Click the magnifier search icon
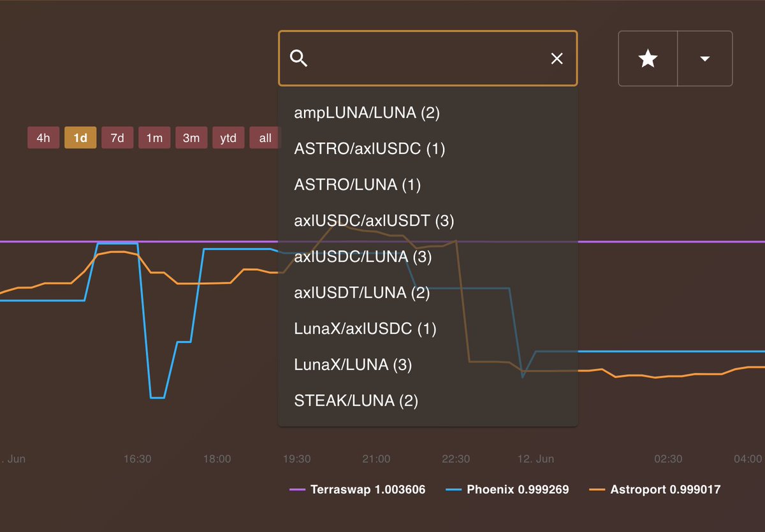This screenshot has width=765, height=532. [x=299, y=59]
